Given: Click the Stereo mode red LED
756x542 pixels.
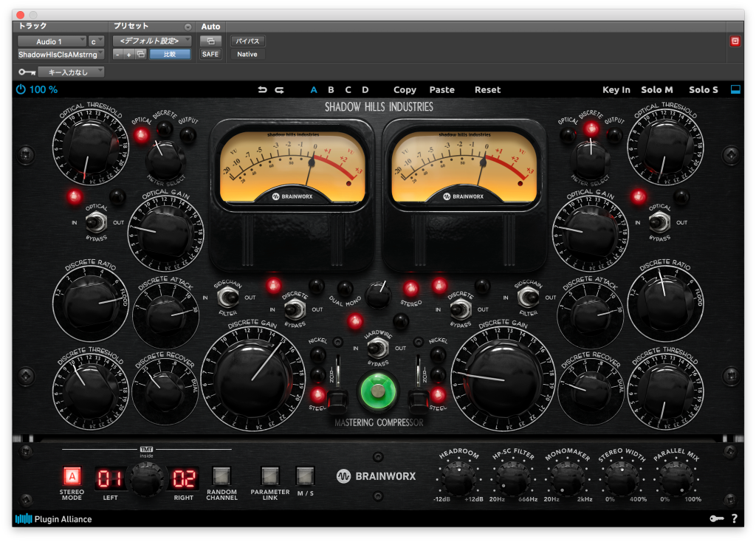Looking at the screenshot, I should (410, 289).
